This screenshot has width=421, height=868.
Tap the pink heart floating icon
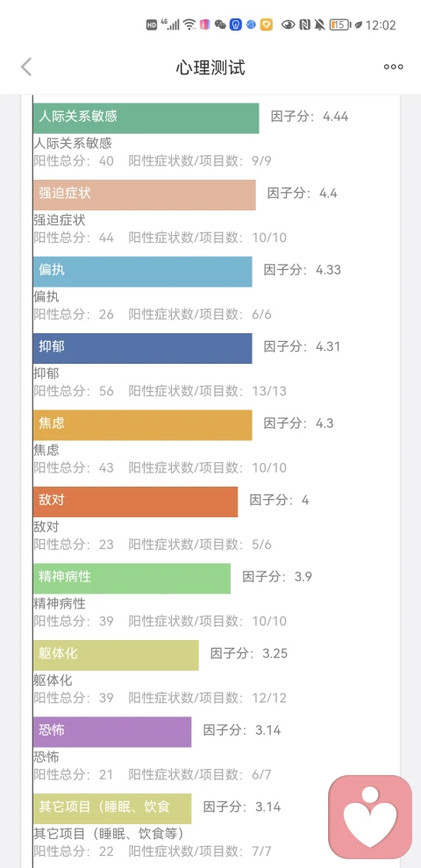click(x=370, y=817)
